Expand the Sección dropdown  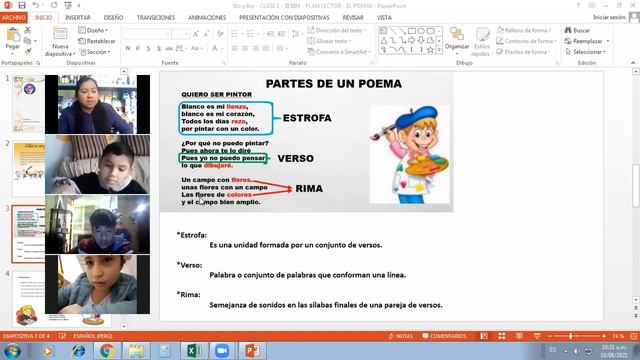point(95,52)
